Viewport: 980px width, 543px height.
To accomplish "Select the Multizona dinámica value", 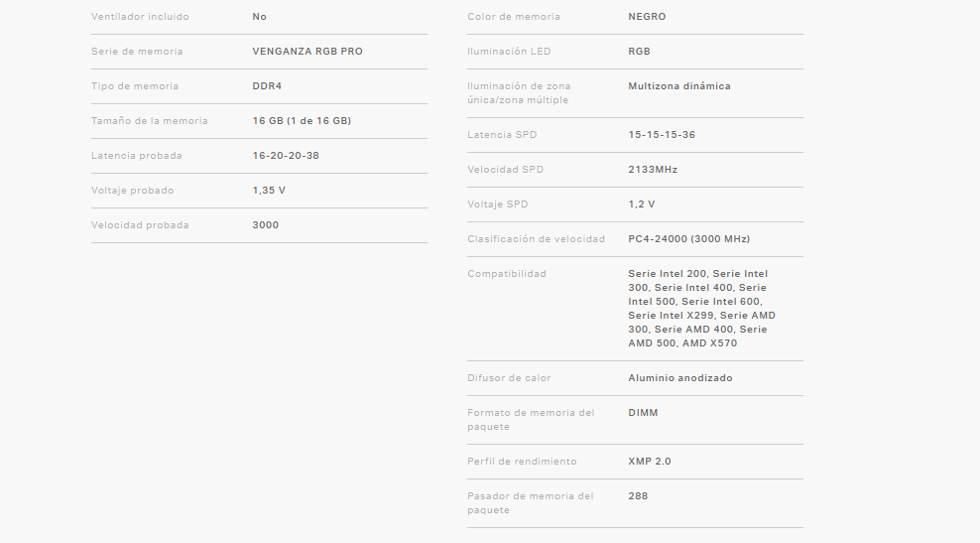I will pyautogui.click(x=678, y=86).
